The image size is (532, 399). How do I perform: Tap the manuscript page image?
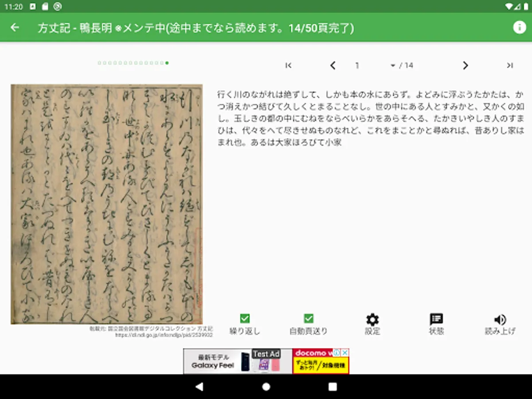(106, 204)
